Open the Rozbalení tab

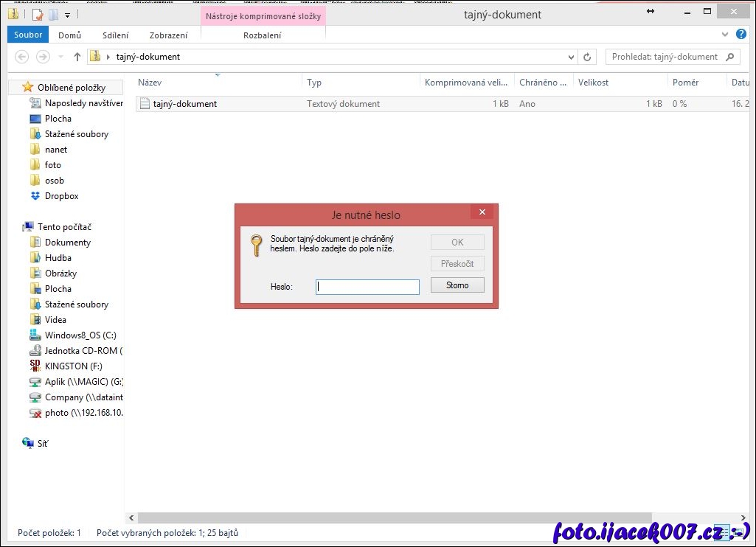(x=262, y=35)
